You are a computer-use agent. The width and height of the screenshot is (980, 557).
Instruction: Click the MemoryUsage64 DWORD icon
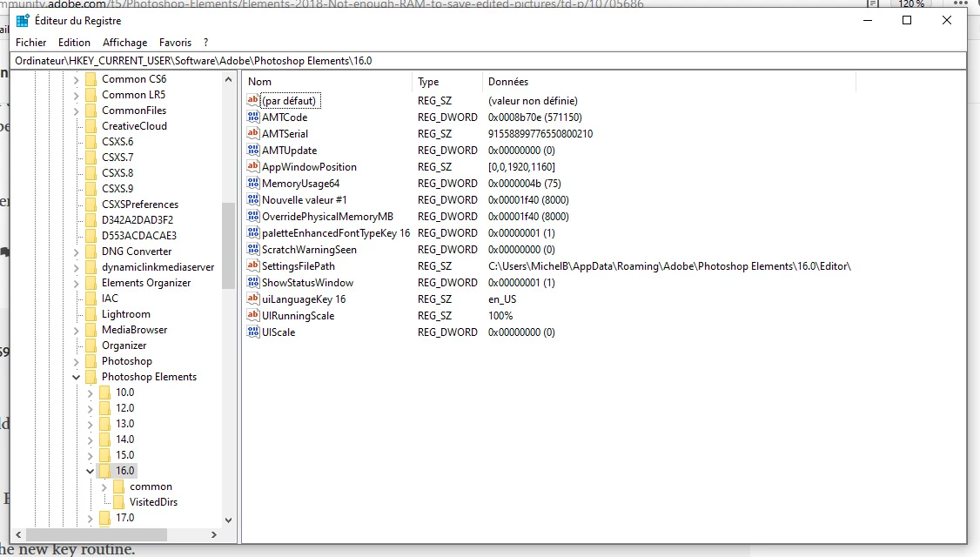253,183
